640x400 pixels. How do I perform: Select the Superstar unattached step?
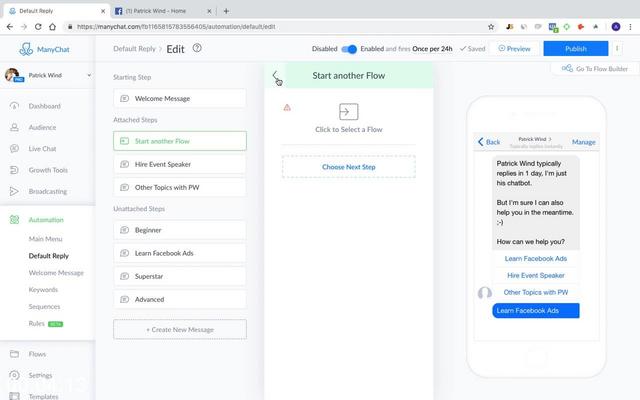[180, 276]
